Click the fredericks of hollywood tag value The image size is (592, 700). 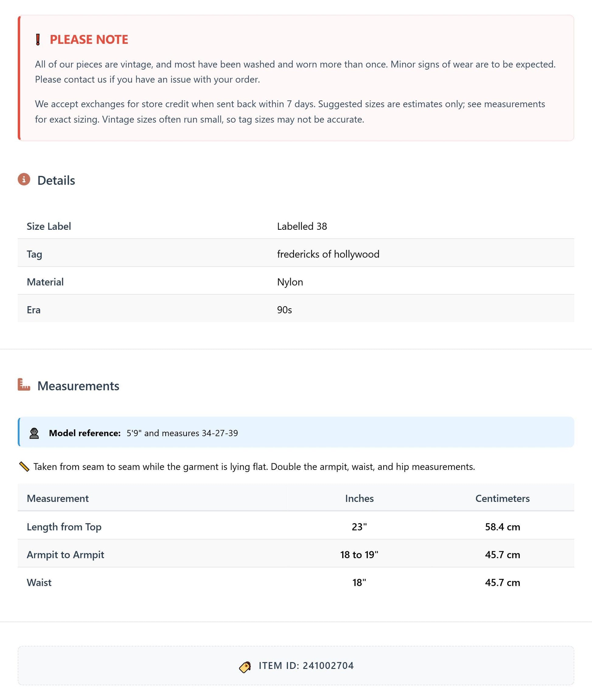pyautogui.click(x=328, y=254)
